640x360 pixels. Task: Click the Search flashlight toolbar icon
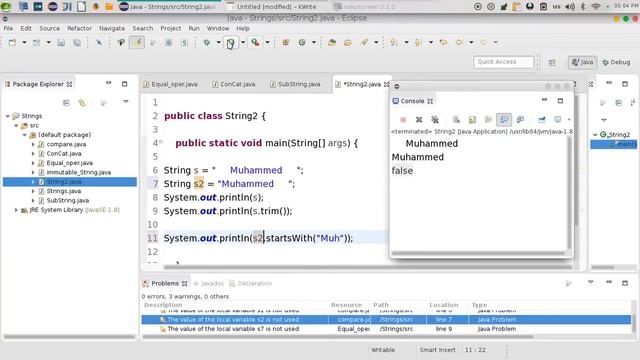pos(364,42)
